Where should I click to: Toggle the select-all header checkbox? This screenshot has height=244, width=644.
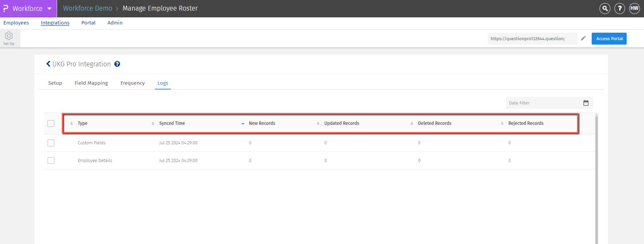tap(51, 124)
